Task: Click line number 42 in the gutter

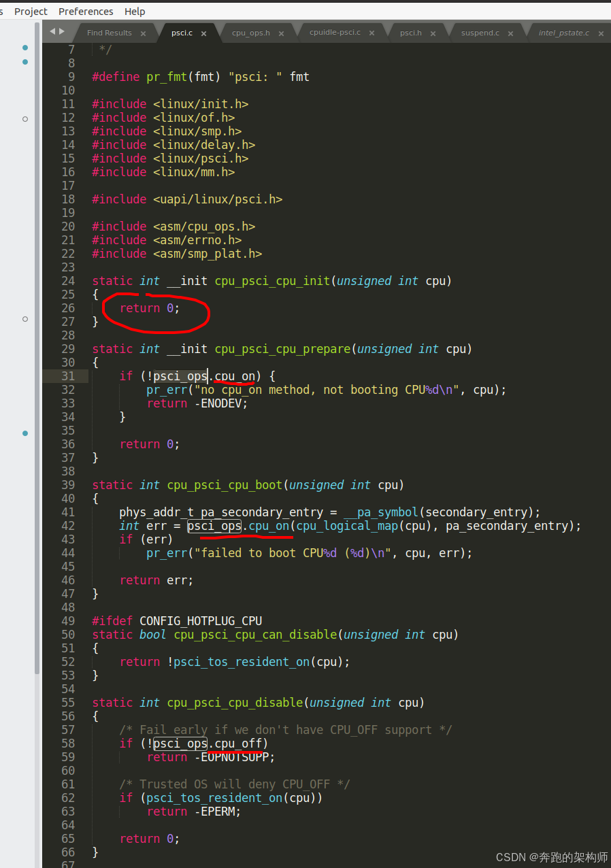Action: point(68,526)
